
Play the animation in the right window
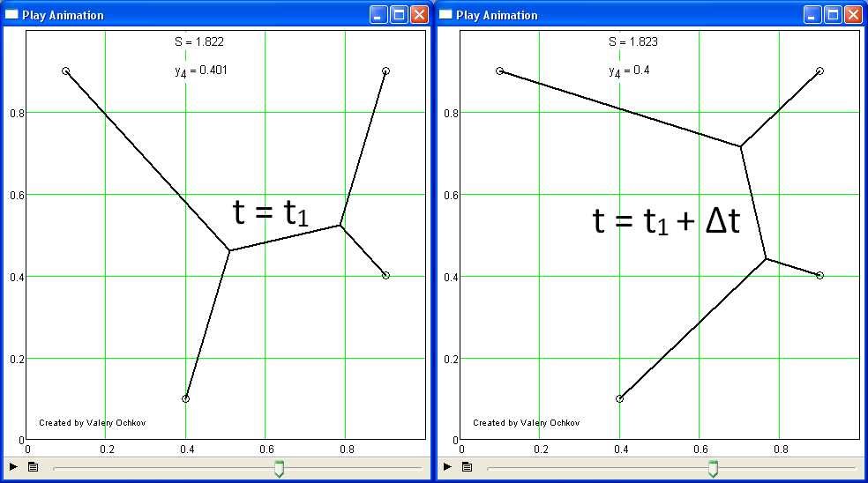coord(447,467)
